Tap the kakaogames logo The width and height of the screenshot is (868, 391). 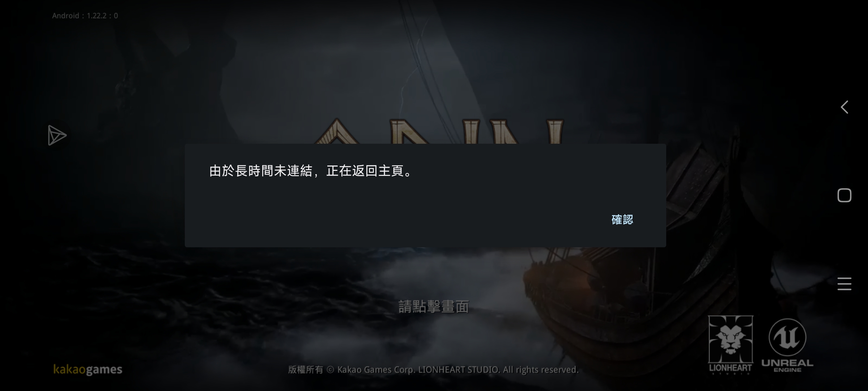88,369
